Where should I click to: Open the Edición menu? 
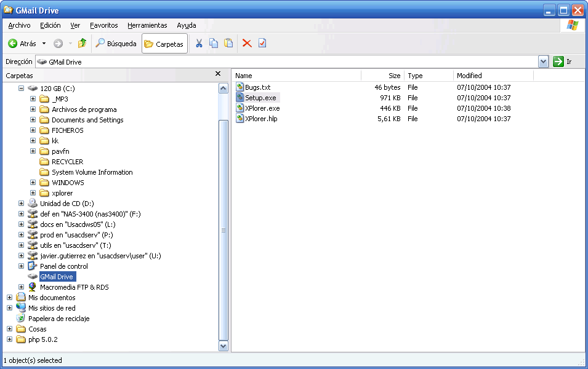(50, 25)
